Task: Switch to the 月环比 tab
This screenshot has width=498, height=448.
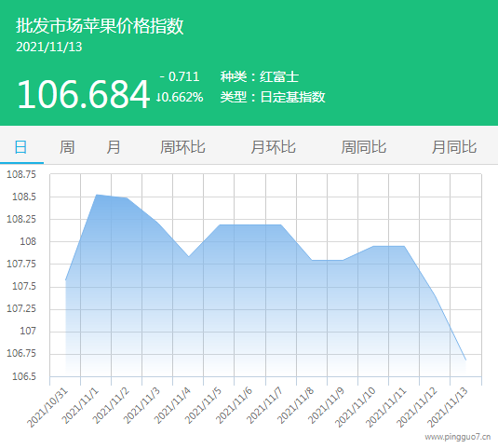Action: 273,147
